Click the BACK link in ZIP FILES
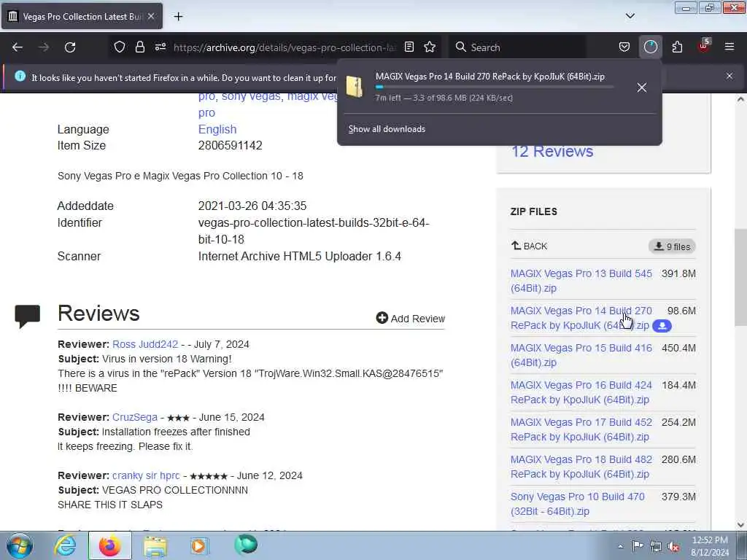This screenshot has height=560, width=747. click(x=529, y=246)
